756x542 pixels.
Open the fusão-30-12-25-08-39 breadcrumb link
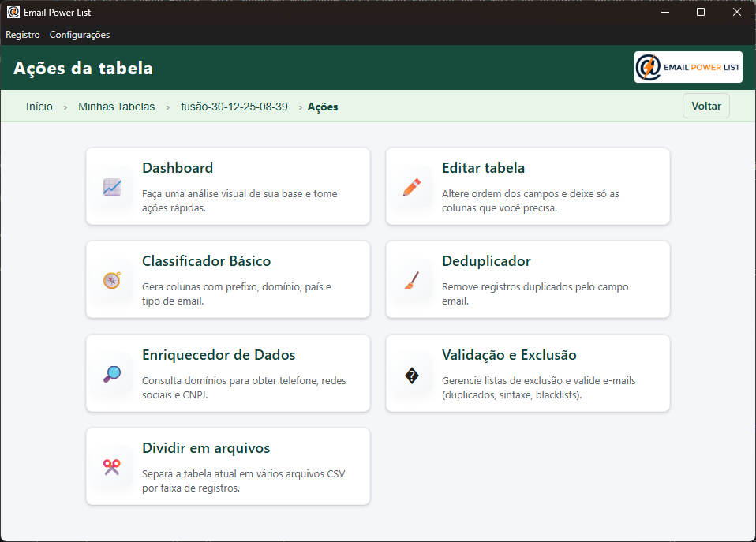(234, 107)
